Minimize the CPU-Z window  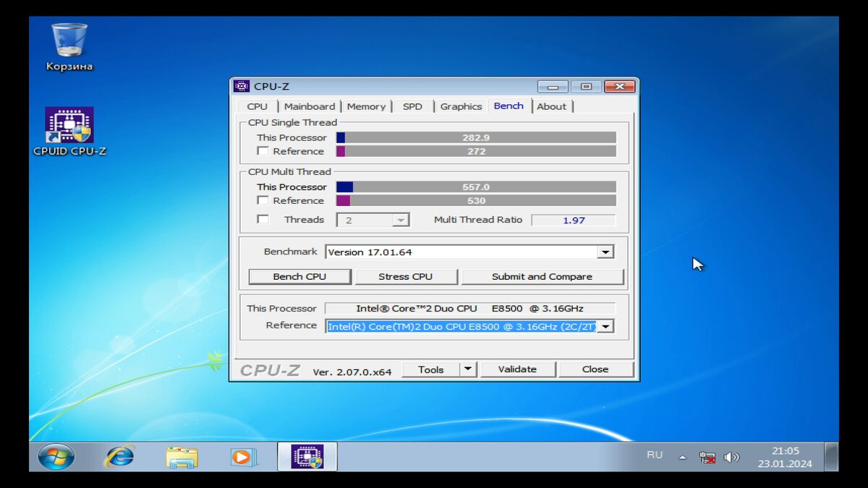[553, 87]
